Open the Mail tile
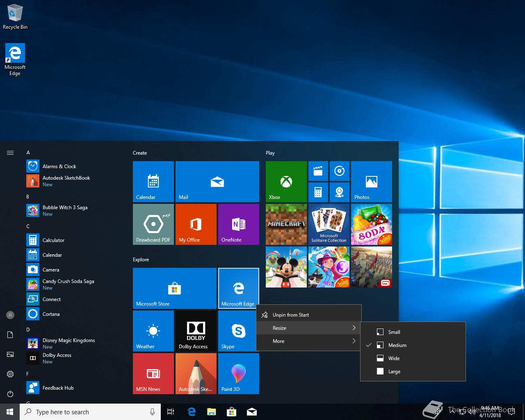 point(217,182)
